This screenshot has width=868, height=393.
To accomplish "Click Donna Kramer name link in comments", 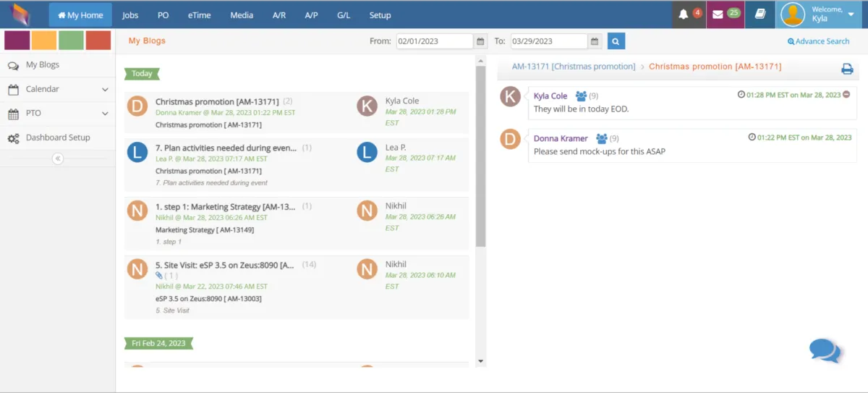I will coord(561,138).
